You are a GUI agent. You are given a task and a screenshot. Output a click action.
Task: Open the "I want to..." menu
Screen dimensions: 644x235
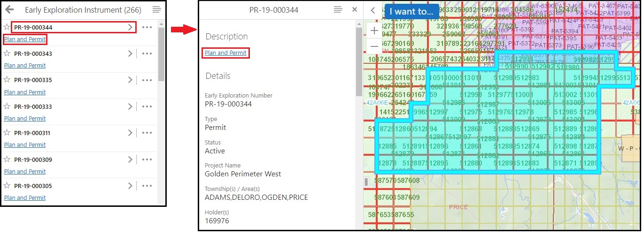pos(411,11)
